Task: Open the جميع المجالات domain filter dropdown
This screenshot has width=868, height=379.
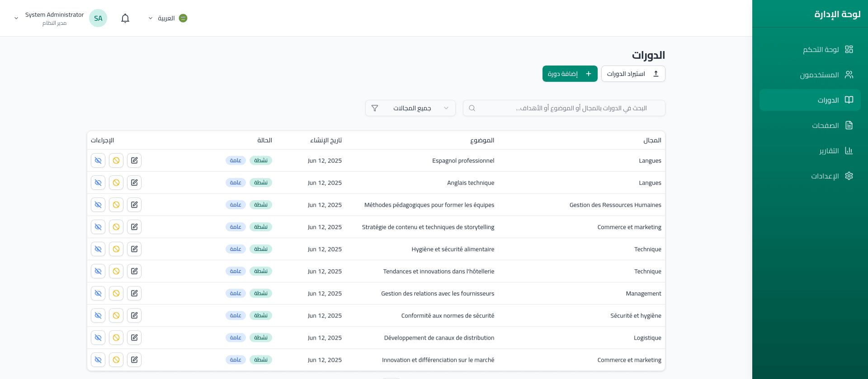Action: [x=410, y=108]
